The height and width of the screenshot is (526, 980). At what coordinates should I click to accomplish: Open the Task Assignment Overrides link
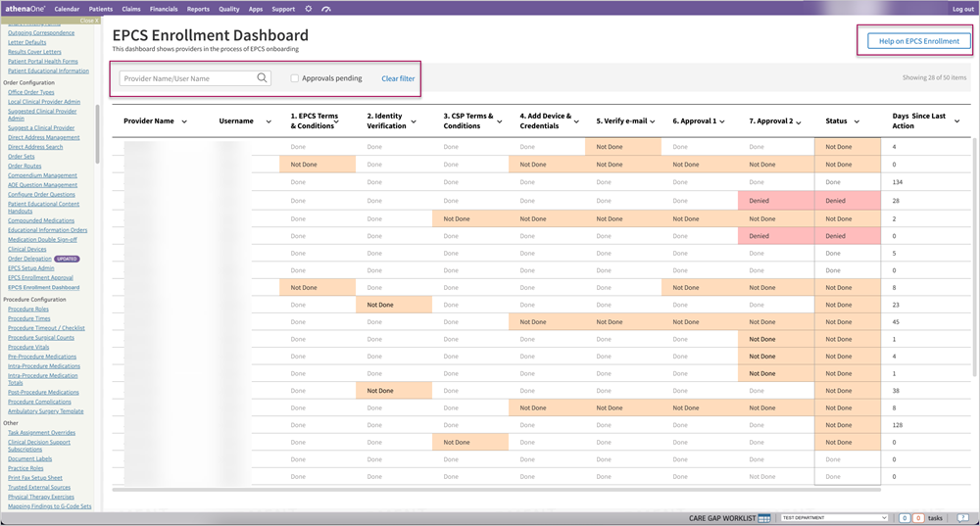coord(41,432)
